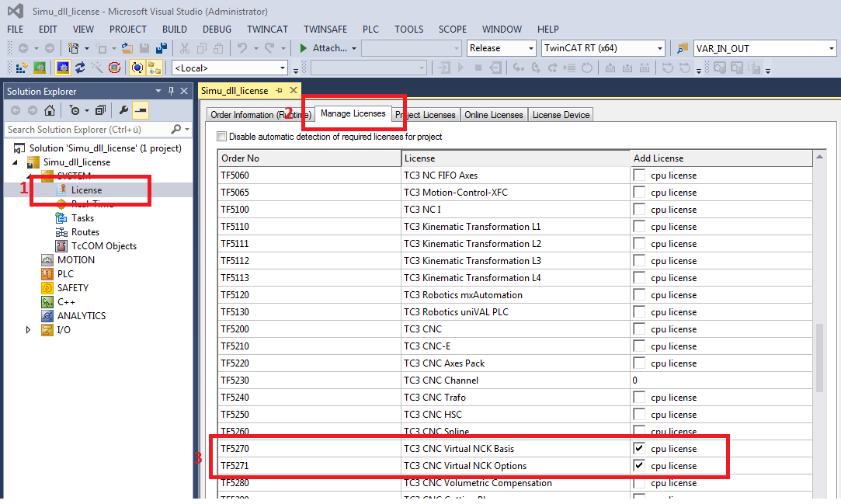Collapse the Simu_dll_license project node
Viewport: 841px width, 504px height.
coord(15,162)
